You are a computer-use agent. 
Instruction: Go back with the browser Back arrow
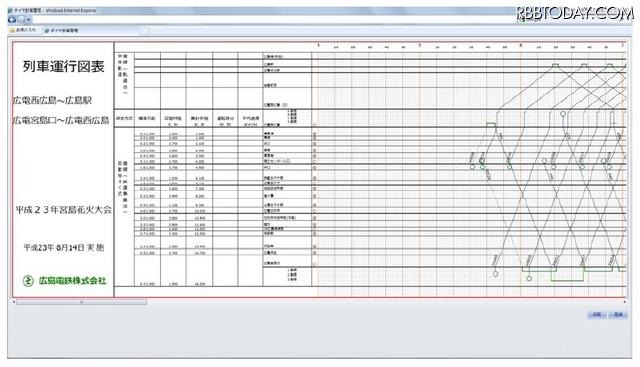coord(12,19)
